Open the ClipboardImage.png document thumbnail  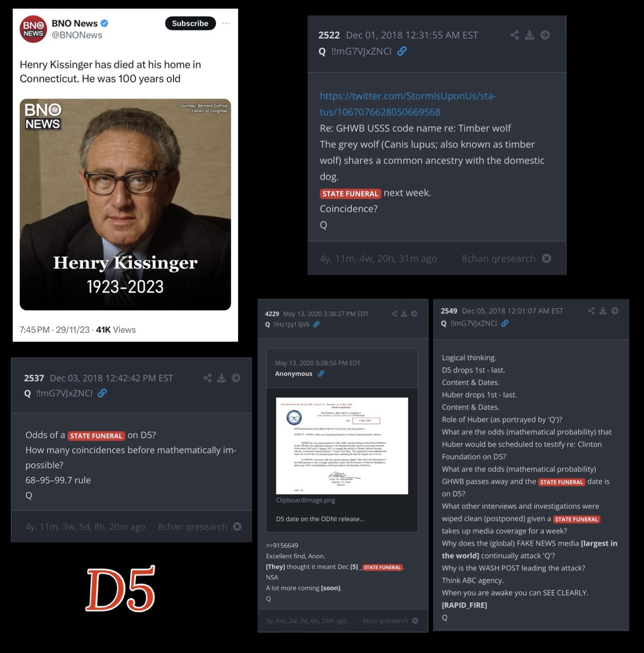[342, 446]
